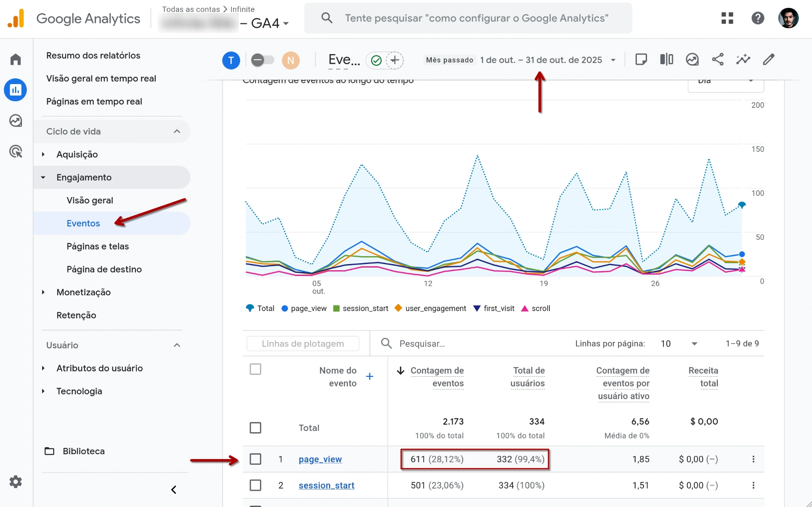812x507 pixels.
Task: Click the Linhas de plotagem button
Action: pyautogui.click(x=303, y=343)
